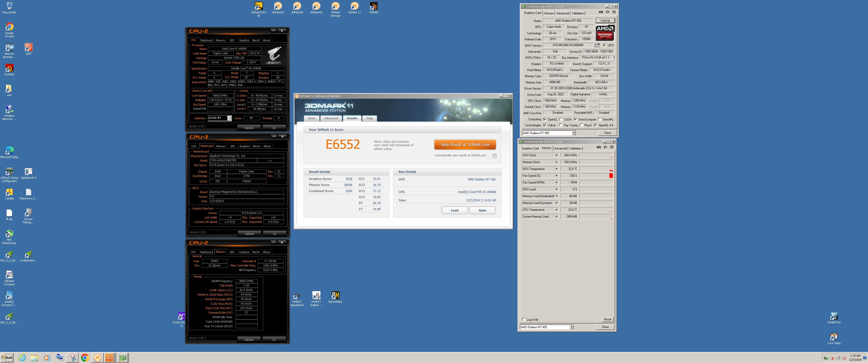This screenshot has height=363, width=868.
Task: Switch to the Basic tab in 3DMark 11
Action: [x=312, y=118]
